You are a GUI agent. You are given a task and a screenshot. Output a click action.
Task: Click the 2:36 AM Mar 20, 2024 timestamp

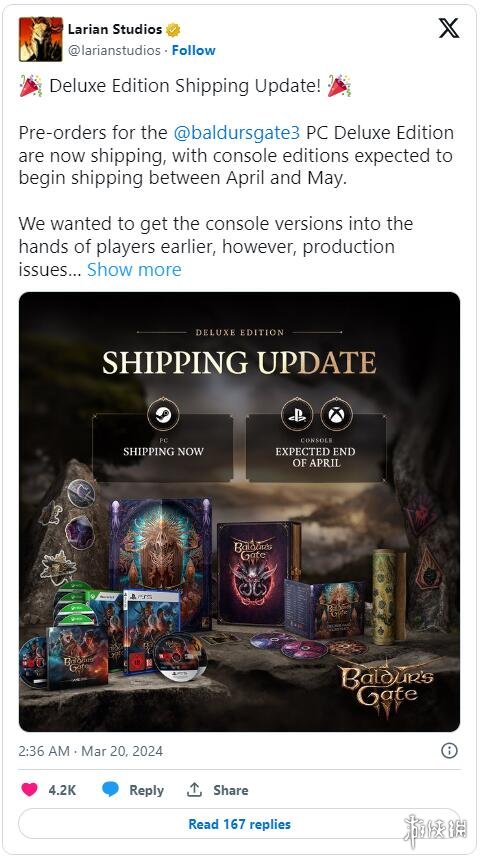click(90, 751)
